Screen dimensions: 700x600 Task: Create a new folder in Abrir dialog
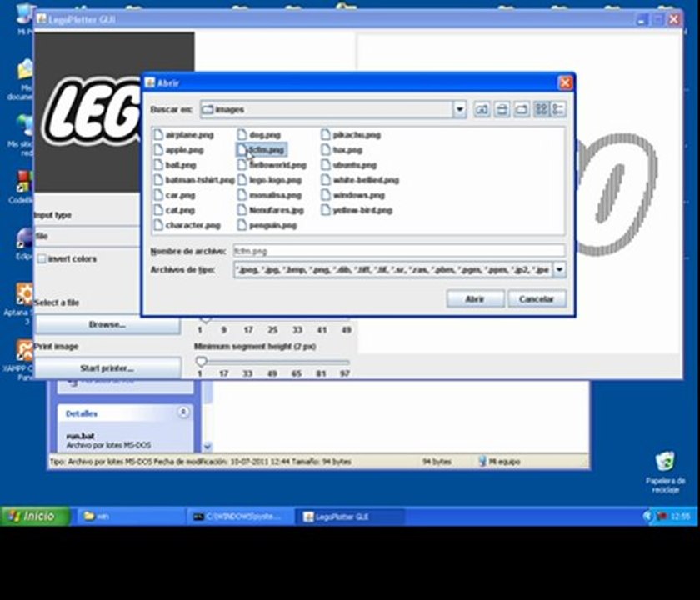pos(522,109)
